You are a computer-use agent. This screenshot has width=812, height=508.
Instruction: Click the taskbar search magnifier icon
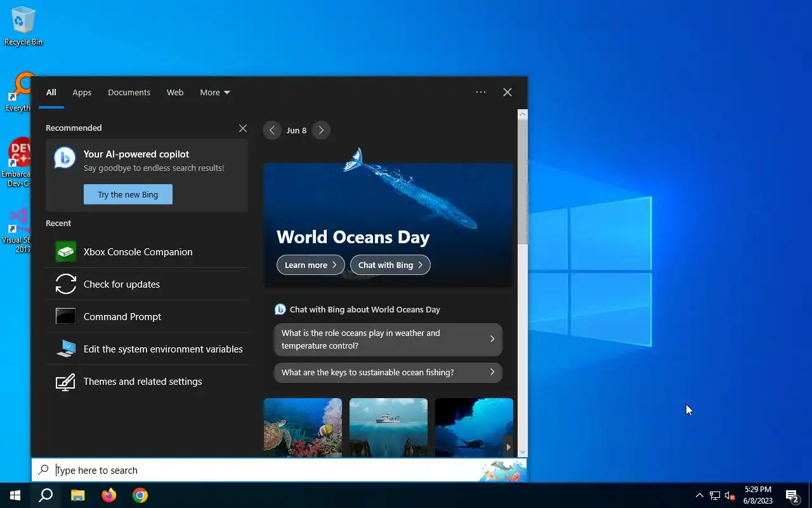(x=46, y=495)
